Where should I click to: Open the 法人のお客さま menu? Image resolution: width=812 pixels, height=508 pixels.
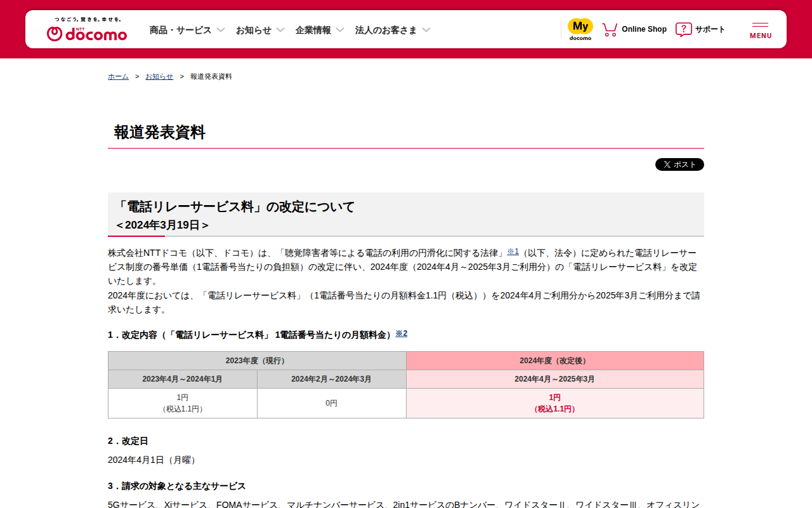click(x=386, y=30)
